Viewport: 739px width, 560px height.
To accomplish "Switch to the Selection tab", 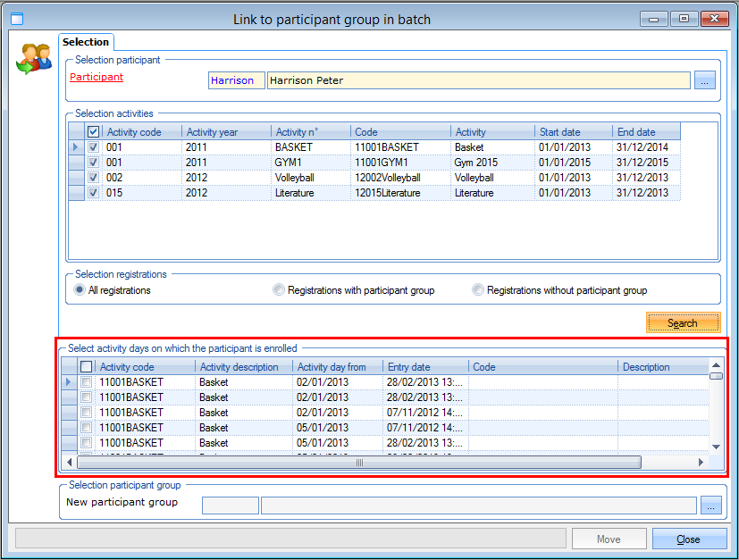I will 86,42.
